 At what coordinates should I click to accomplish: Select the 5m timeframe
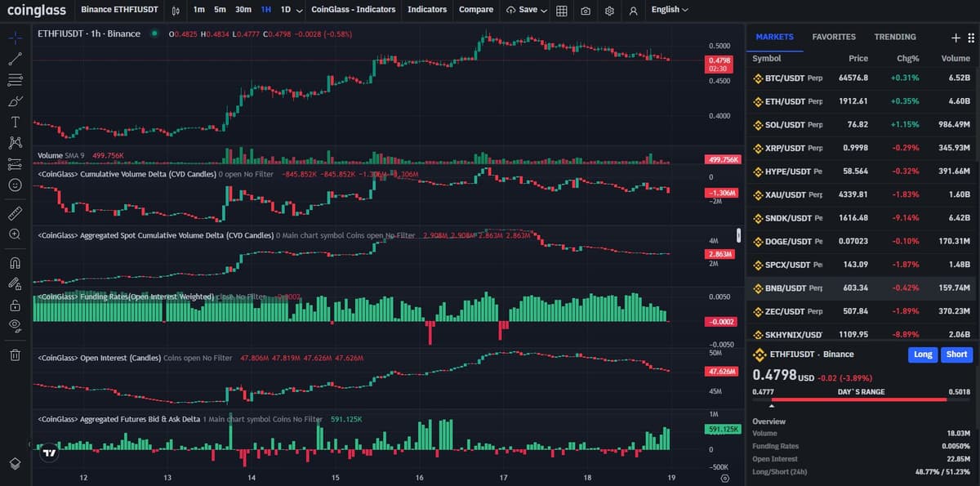(x=220, y=10)
